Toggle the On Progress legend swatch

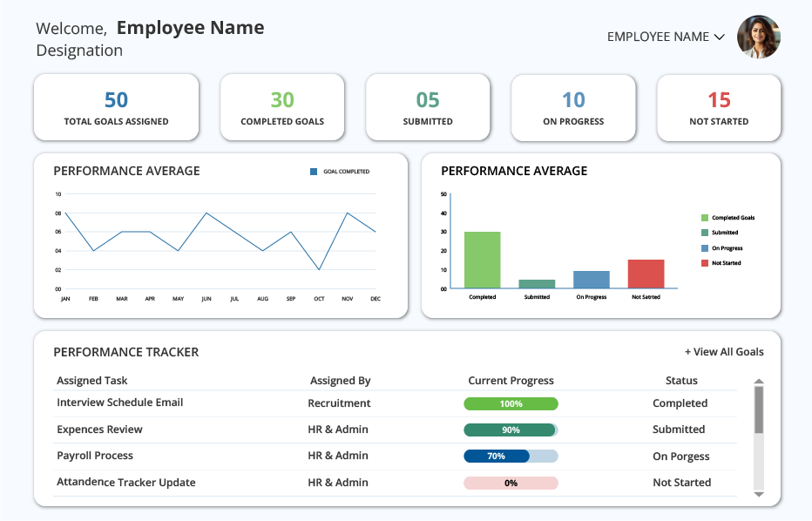tap(704, 248)
